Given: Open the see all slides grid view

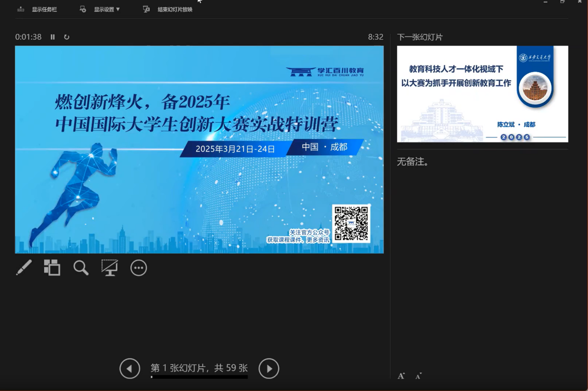Looking at the screenshot, I should (x=52, y=268).
